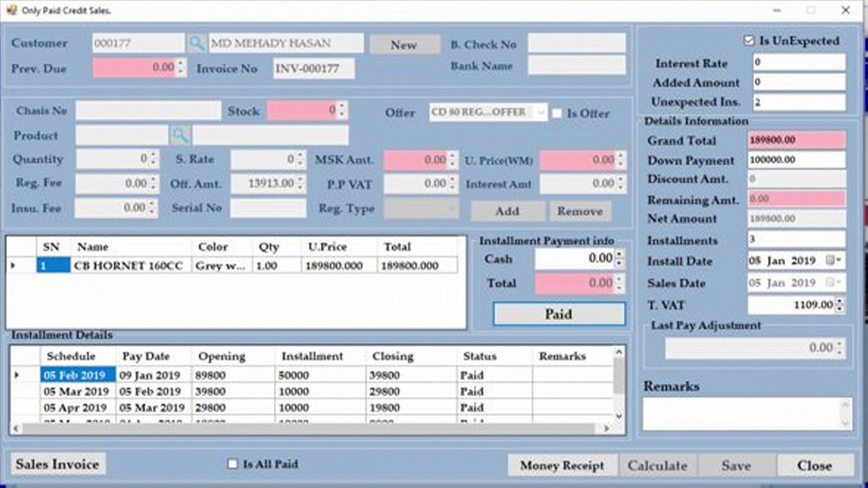868x488 pixels.
Task: Click the product row selector arrow
Action: click(14, 266)
